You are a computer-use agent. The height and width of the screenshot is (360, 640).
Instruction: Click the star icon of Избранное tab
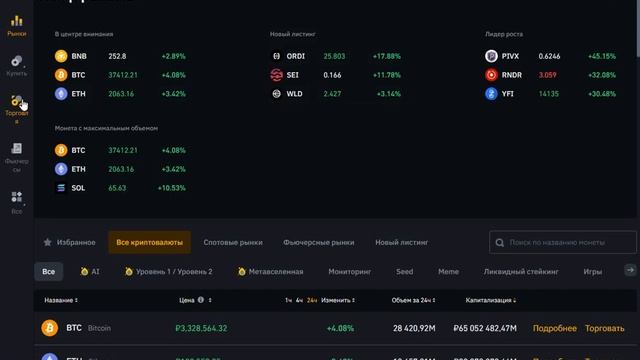[48, 242]
